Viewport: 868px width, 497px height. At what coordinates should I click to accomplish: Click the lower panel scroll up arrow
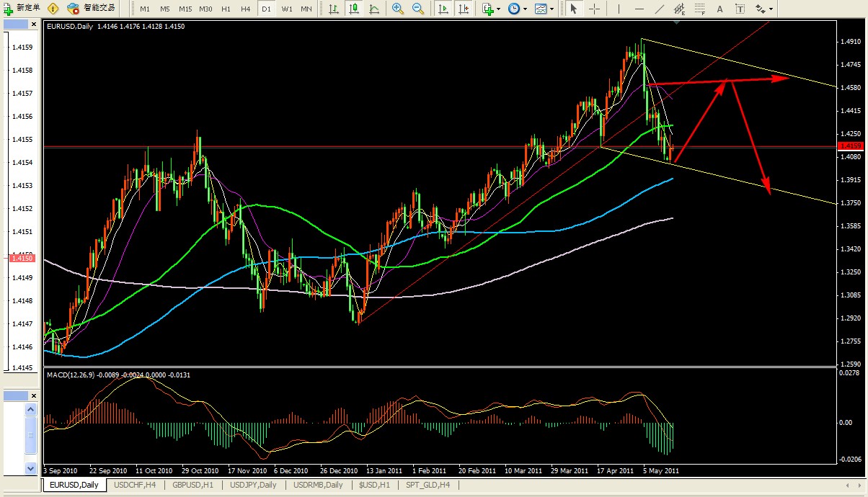point(31,409)
